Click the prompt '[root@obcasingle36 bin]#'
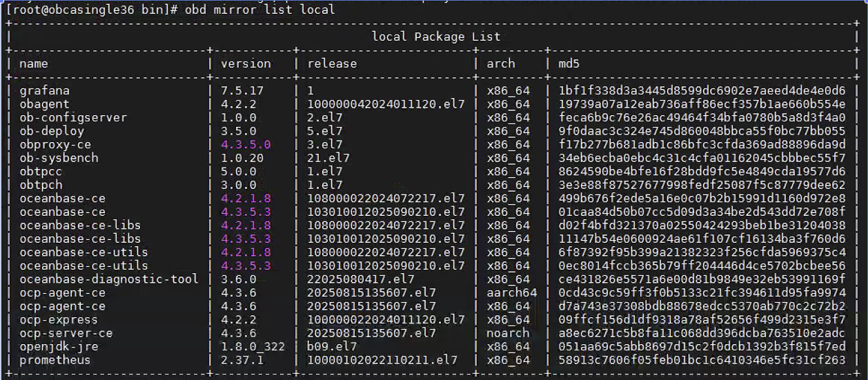The width and height of the screenshot is (868, 380). 92,10
